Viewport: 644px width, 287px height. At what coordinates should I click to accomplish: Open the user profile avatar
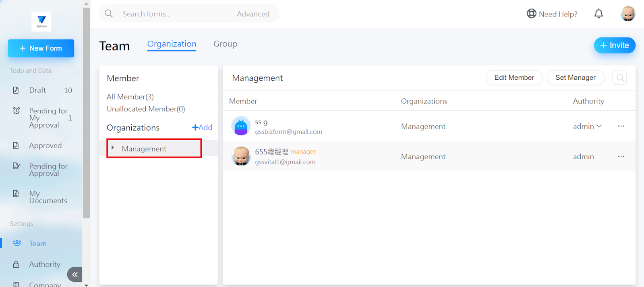(627, 14)
